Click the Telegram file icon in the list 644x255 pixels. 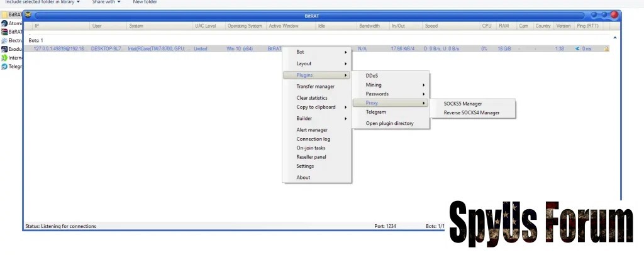(x=4, y=66)
